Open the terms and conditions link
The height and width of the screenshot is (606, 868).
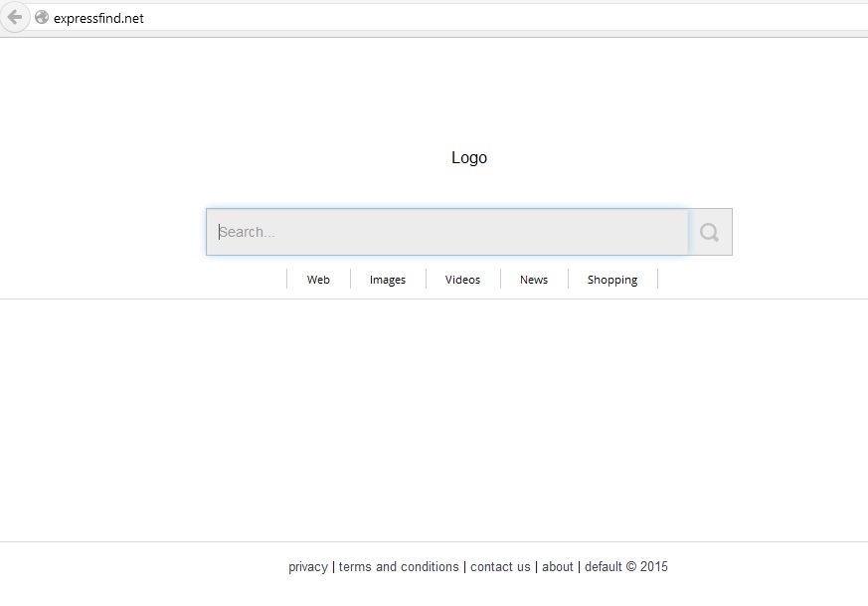[399, 566]
